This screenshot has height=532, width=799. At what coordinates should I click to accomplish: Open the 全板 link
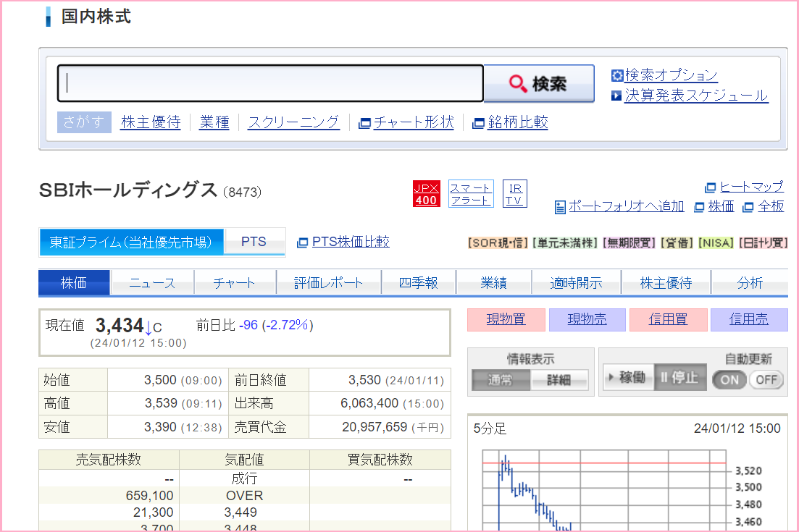point(771,206)
